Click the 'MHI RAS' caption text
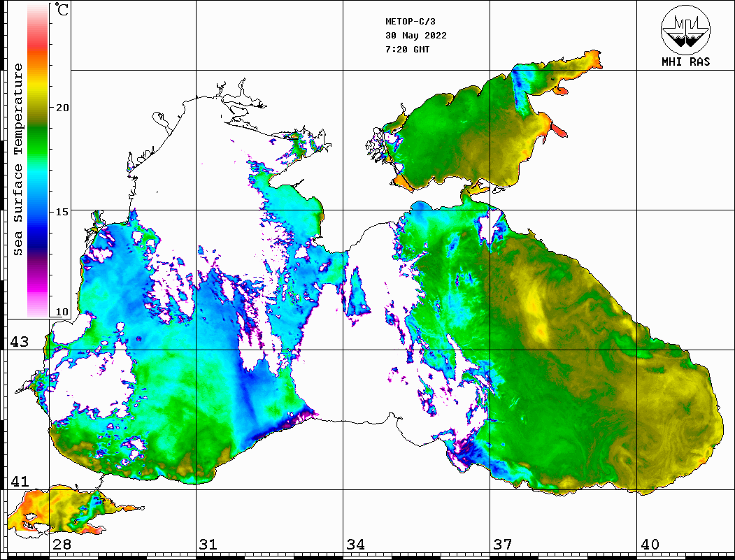735x560 pixels. click(686, 62)
